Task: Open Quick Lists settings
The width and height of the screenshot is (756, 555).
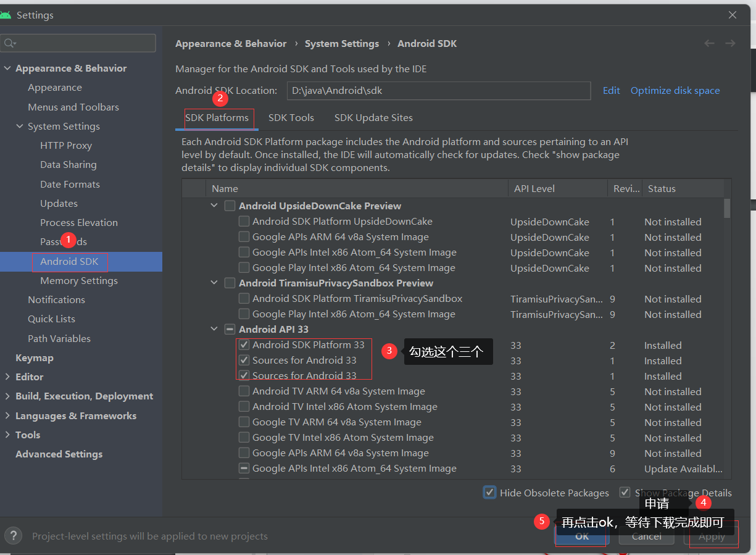Action: (51, 319)
